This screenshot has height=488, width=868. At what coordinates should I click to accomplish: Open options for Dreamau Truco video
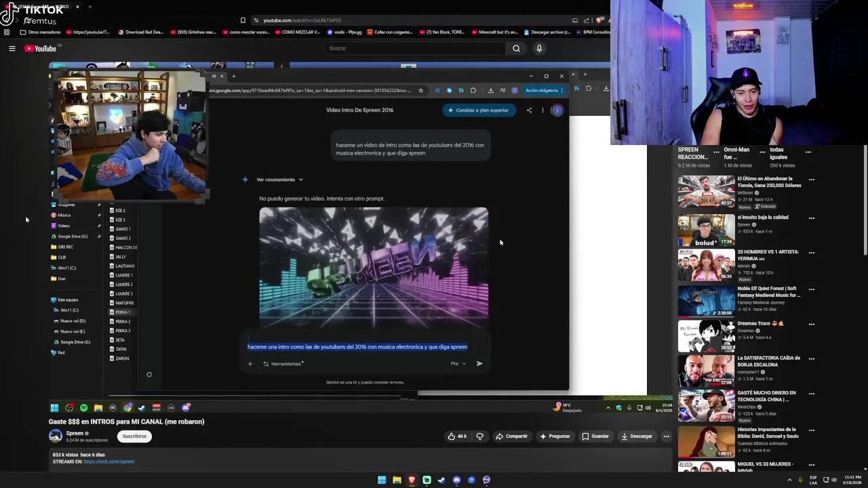click(x=811, y=324)
